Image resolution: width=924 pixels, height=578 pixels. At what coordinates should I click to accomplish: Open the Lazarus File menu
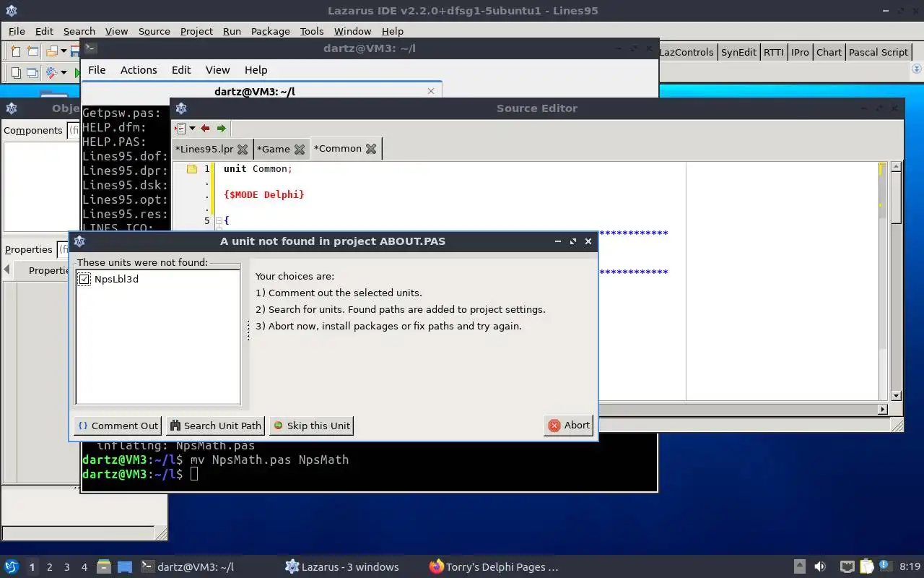(x=17, y=31)
